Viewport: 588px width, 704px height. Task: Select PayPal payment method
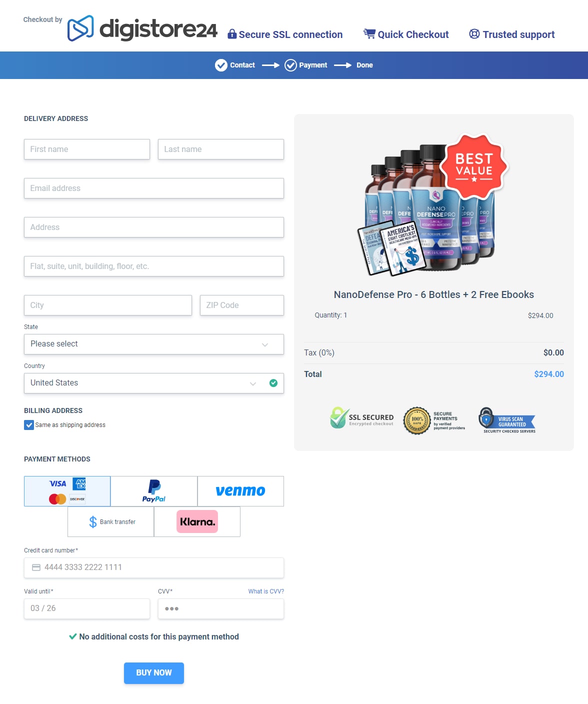click(154, 491)
